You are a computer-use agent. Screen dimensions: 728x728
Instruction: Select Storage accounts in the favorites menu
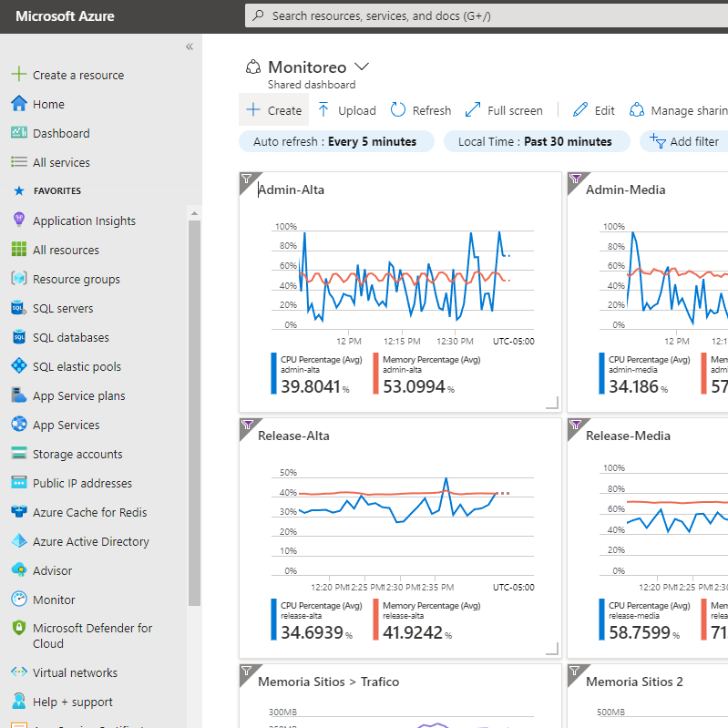pos(77,454)
